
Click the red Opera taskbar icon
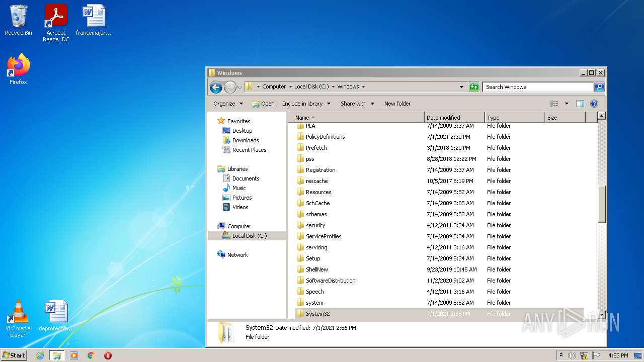(108, 355)
